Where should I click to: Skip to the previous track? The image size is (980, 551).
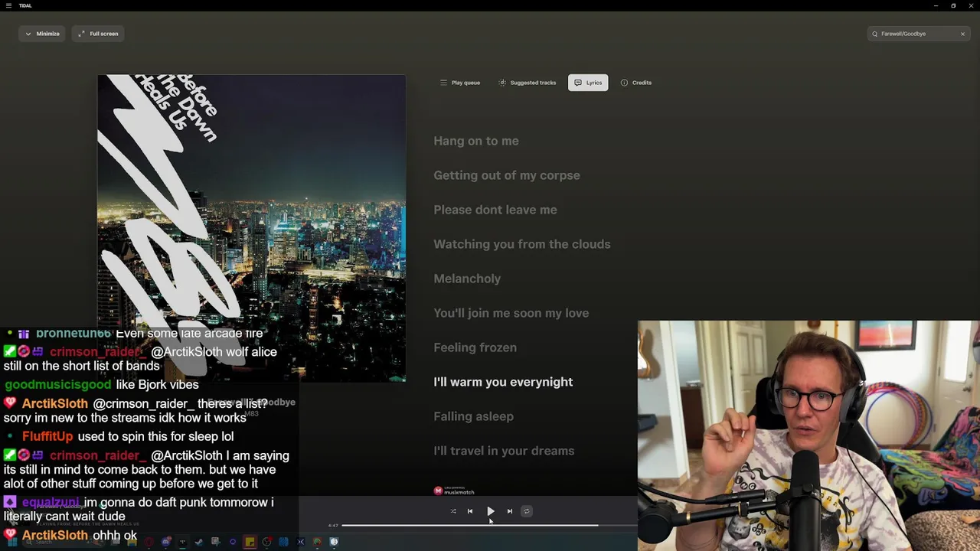(x=470, y=511)
